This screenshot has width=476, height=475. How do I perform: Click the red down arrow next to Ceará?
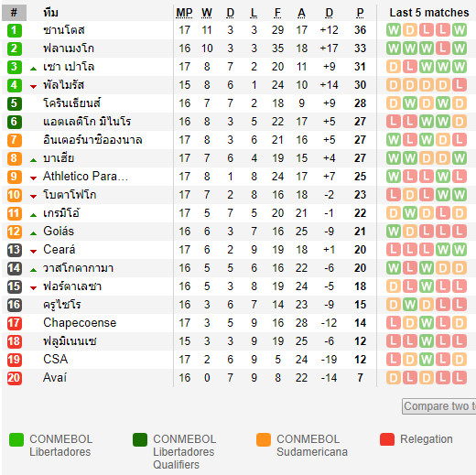pos(34,252)
